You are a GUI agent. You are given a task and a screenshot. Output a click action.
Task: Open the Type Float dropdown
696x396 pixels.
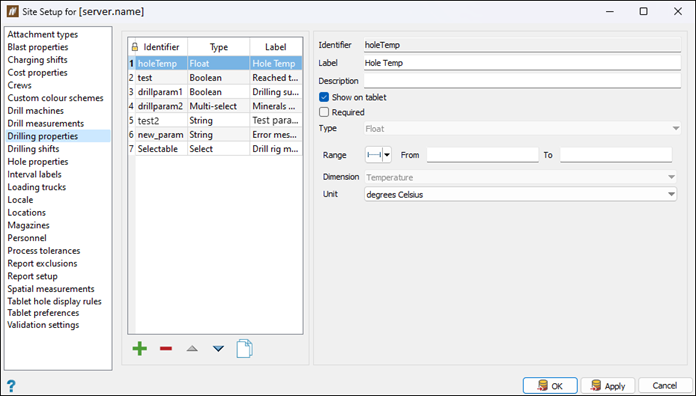pyautogui.click(x=522, y=129)
